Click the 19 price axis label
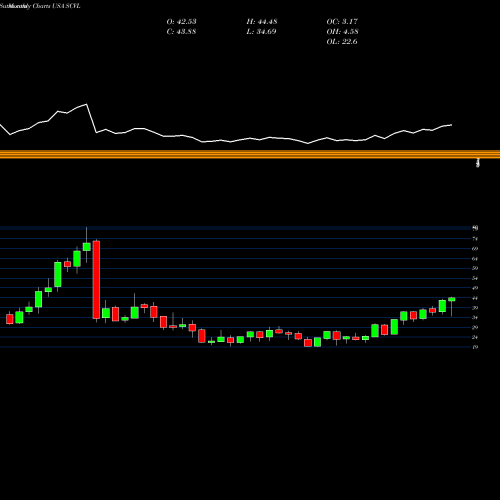The image size is (500, 500). (x=475, y=347)
